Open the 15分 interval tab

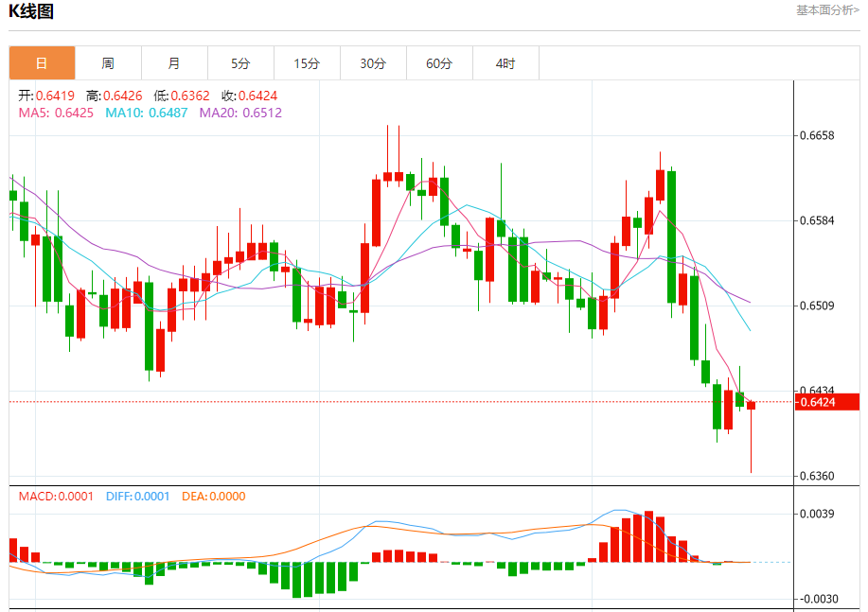[x=307, y=63]
